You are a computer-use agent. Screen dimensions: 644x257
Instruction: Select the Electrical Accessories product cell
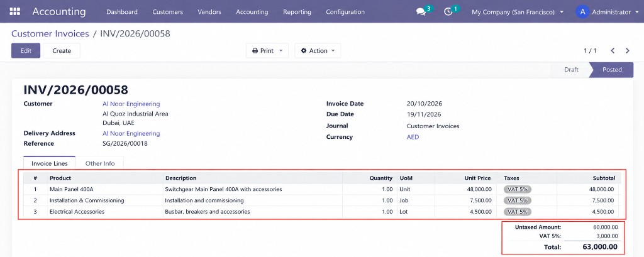tap(77, 211)
